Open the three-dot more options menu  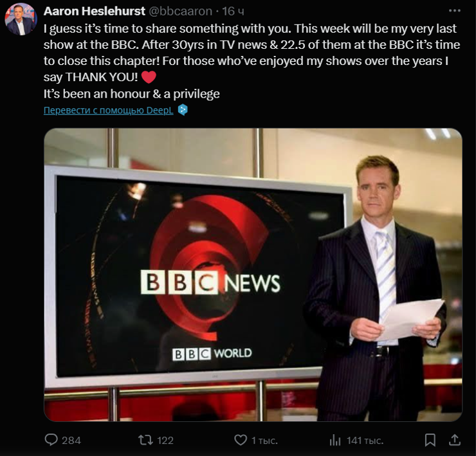click(454, 11)
